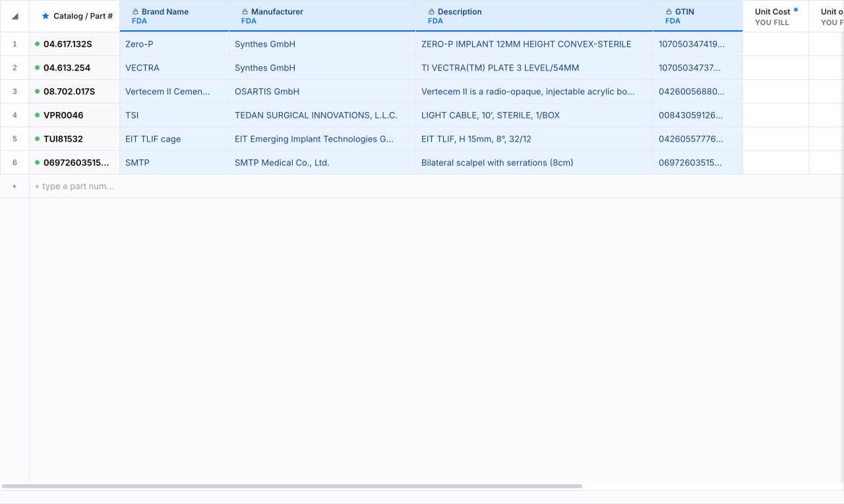844x504 pixels.
Task: Click the EIT TLIF cage brand cell
Action: tap(174, 139)
